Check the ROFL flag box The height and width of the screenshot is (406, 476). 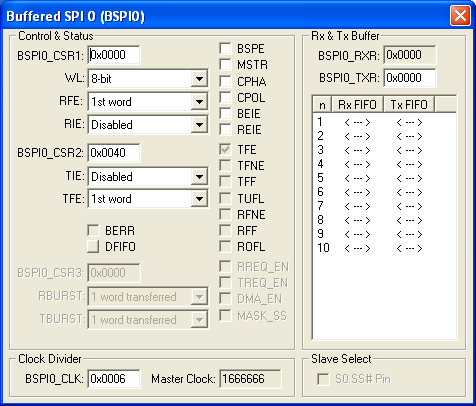tap(225, 247)
